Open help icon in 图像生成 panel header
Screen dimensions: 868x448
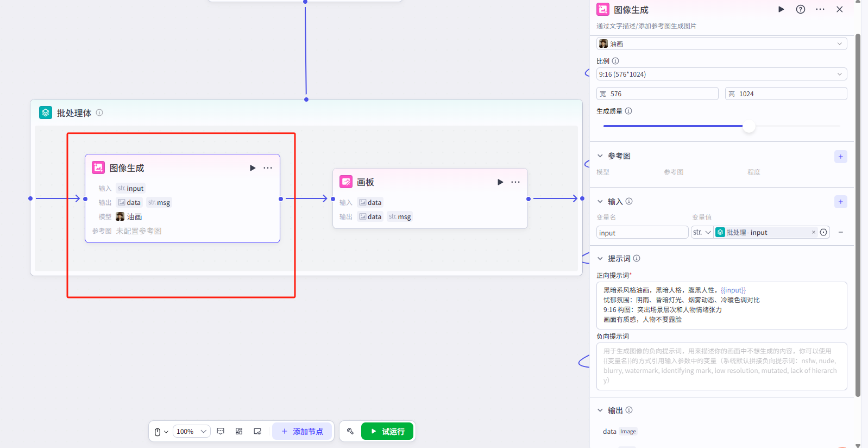click(800, 9)
